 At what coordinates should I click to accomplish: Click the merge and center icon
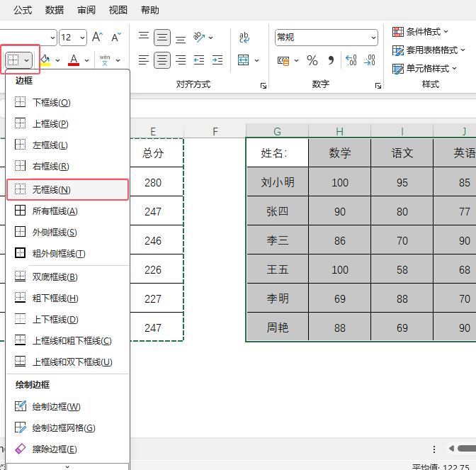244,60
